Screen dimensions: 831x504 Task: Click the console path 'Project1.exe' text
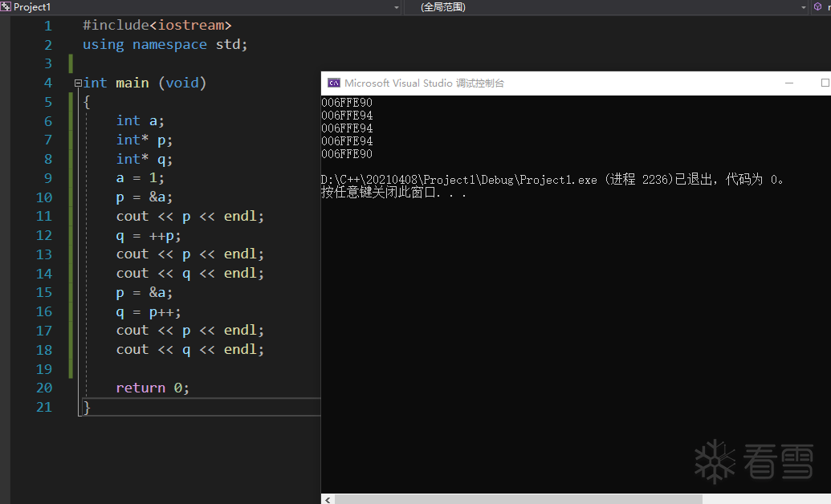coord(558,181)
